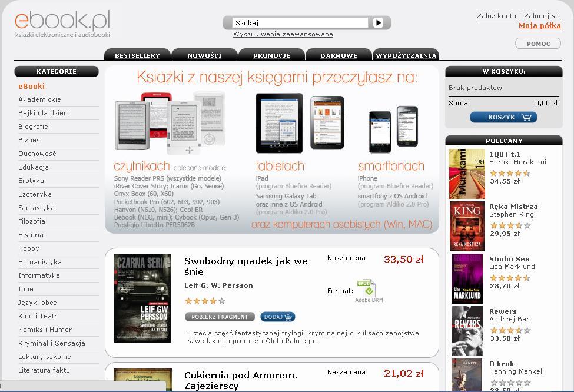Switch to the DARMOWE tab

click(339, 55)
